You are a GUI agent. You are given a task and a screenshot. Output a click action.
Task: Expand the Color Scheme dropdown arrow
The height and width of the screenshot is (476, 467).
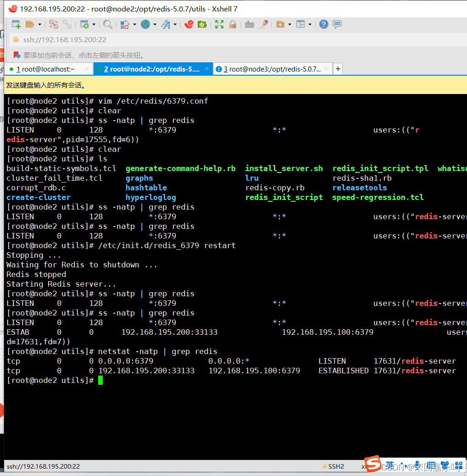[134, 24]
